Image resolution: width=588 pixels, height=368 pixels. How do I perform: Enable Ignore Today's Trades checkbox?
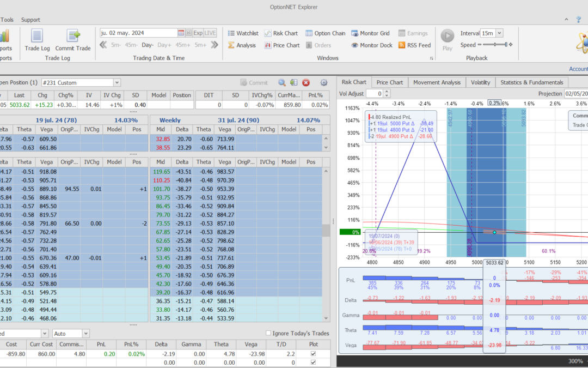coord(268,333)
